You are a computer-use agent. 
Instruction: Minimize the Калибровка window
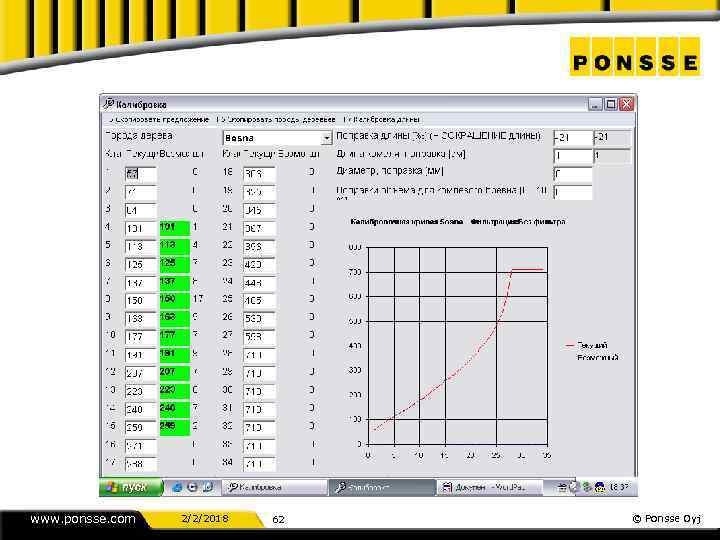click(x=595, y=104)
